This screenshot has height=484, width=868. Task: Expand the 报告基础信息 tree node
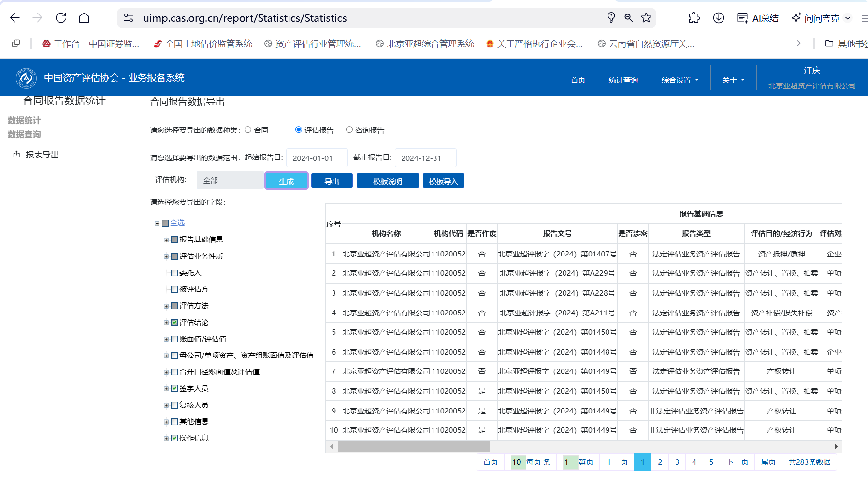point(166,240)
